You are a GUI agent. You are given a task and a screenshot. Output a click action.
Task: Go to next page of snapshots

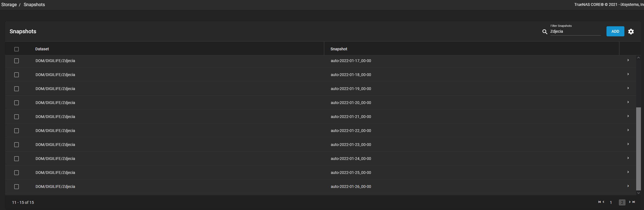pyautogui.click(x=630, y=202)
